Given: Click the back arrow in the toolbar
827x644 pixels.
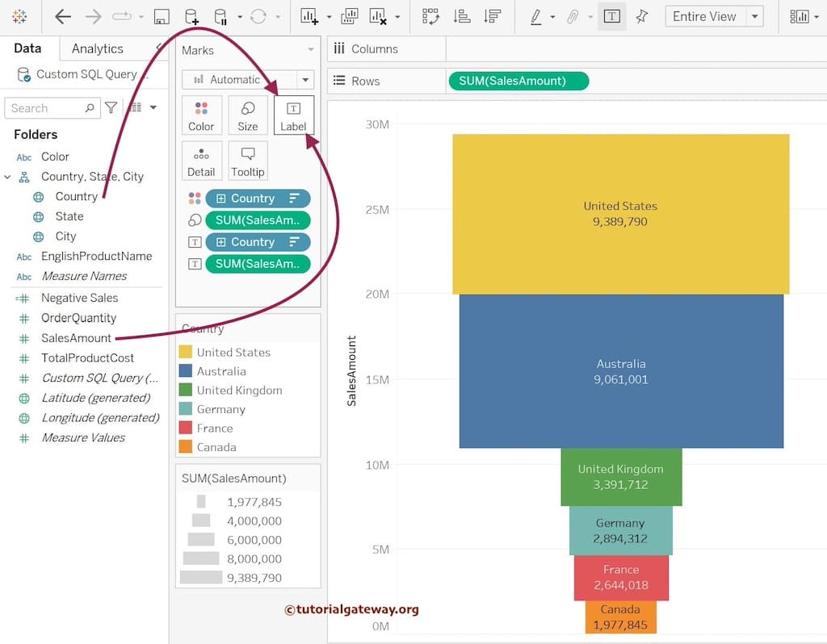Looking at the screenshot, I should (x=63, y=17).
